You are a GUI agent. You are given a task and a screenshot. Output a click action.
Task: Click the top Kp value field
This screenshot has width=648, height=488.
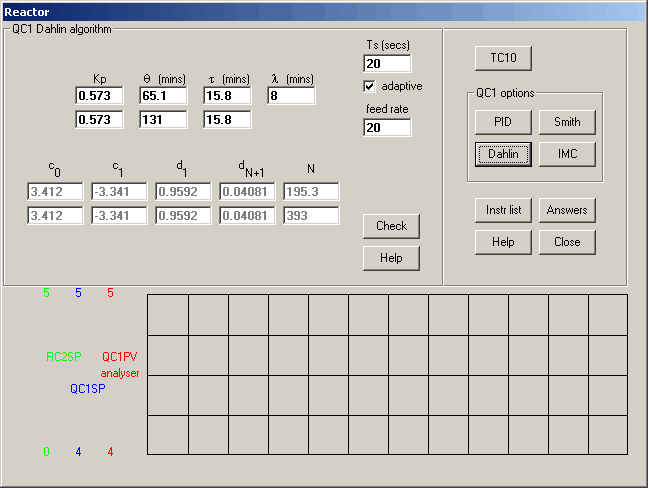coord(99,96)
